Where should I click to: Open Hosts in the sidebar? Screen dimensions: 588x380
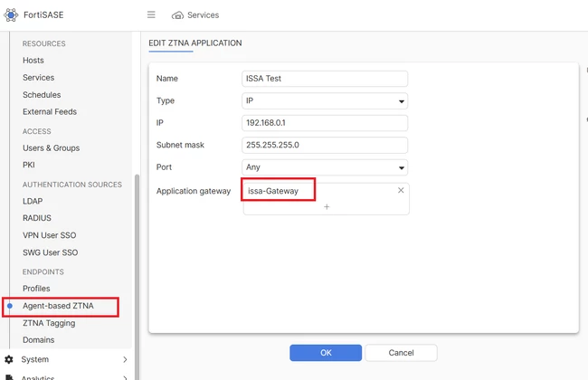pos(33,61)
